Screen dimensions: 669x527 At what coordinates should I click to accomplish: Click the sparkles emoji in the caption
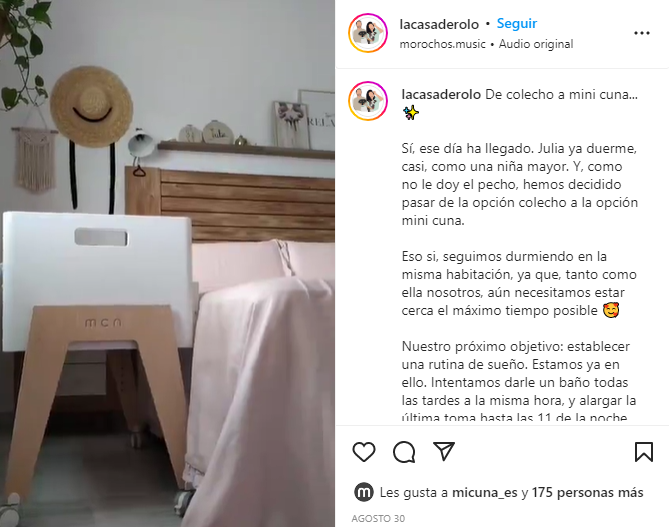point(410,113)
